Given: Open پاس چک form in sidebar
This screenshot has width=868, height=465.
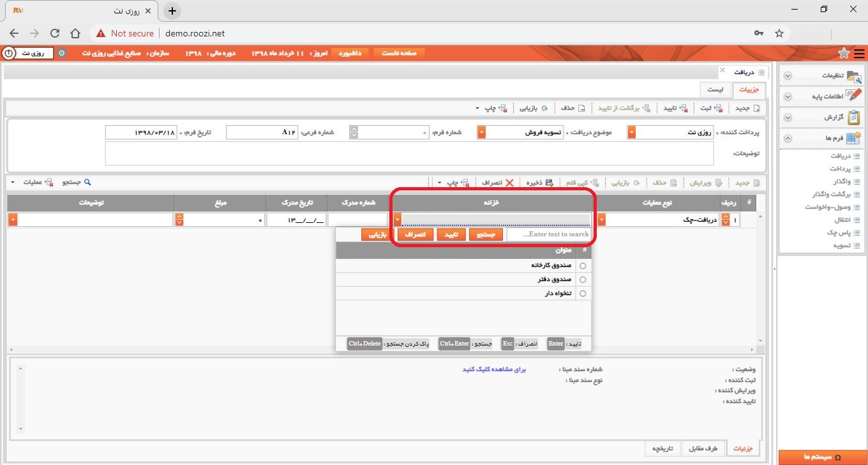Looking at the screenshot, I should click(841, 232).
